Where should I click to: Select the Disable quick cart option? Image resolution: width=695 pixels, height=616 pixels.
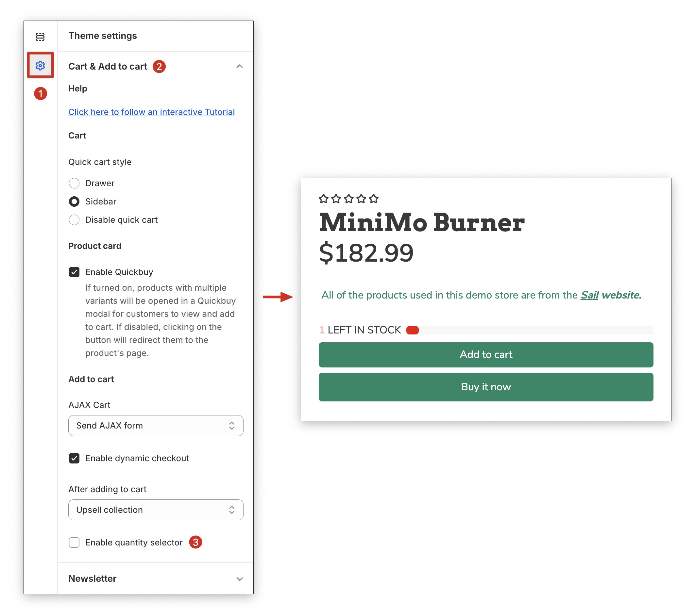pos(74,220)
